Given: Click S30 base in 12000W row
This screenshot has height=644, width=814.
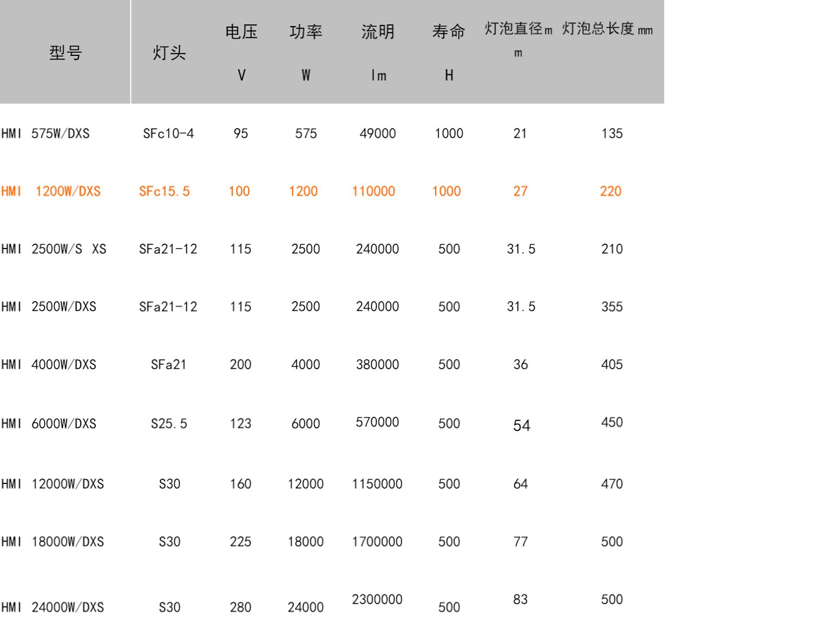Looking at the screenshot, I should point(169,484).
